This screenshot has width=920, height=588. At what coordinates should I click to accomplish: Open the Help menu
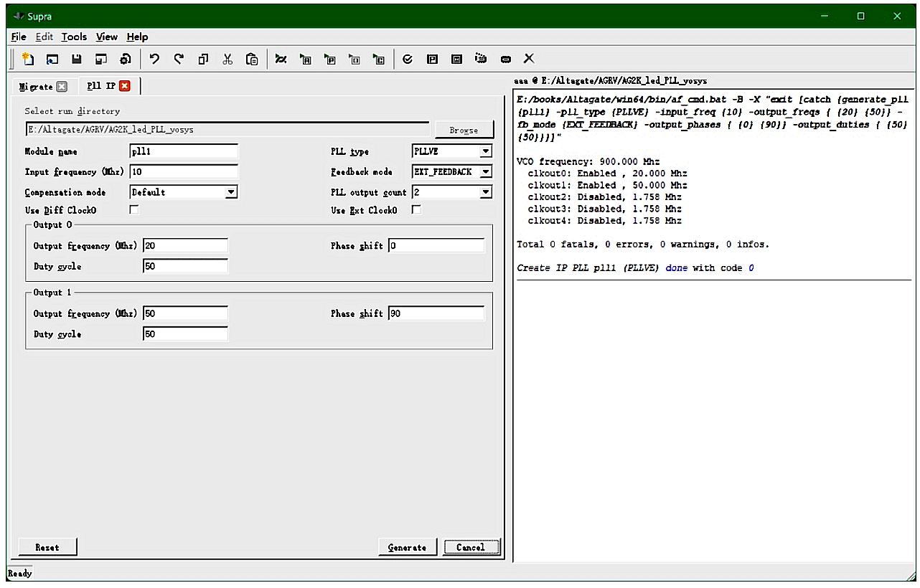[x=137, y=37]
